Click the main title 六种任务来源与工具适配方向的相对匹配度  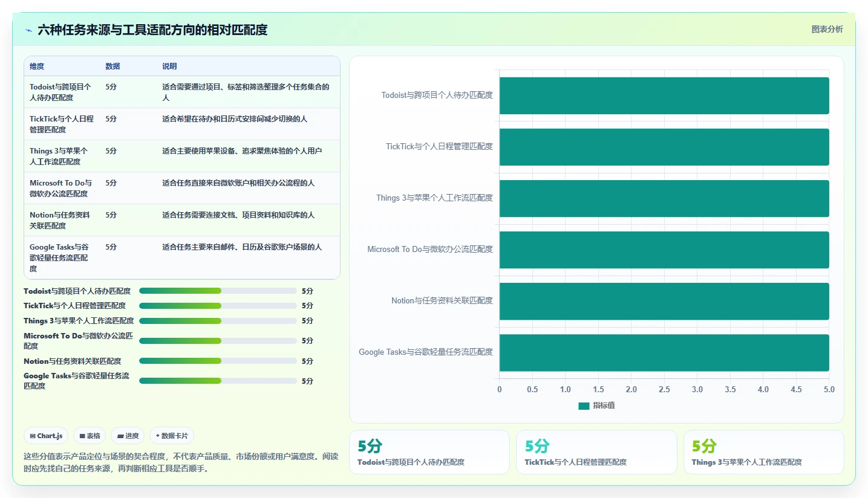(x=152, y=30)
